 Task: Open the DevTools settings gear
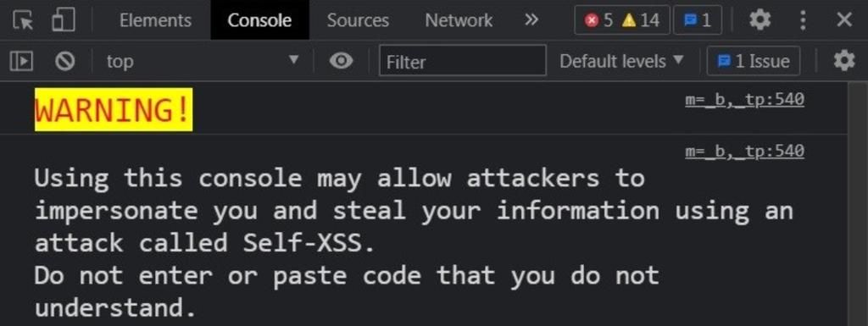coord(760,20)
